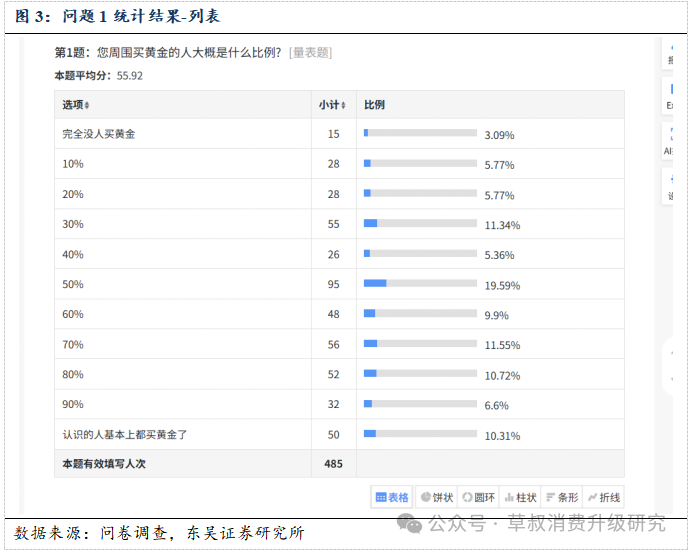Sort by the 选项 column arrows
The height and width of the screenshot is (551, 688).
pos(87,105)
